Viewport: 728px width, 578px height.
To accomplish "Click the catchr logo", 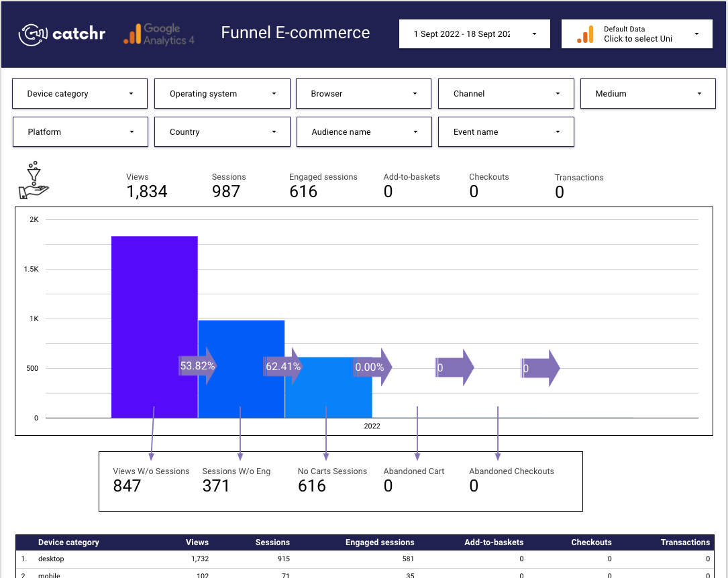I will coord(62,34).
